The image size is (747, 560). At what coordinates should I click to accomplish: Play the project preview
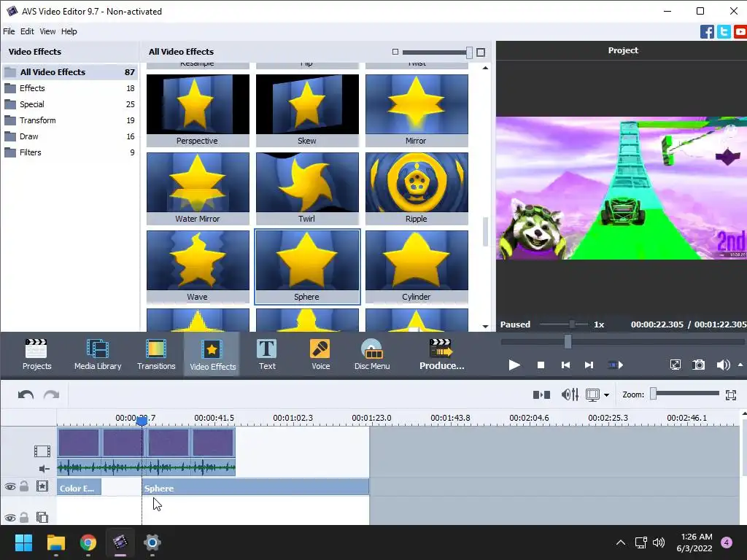(x=514, y=365)
